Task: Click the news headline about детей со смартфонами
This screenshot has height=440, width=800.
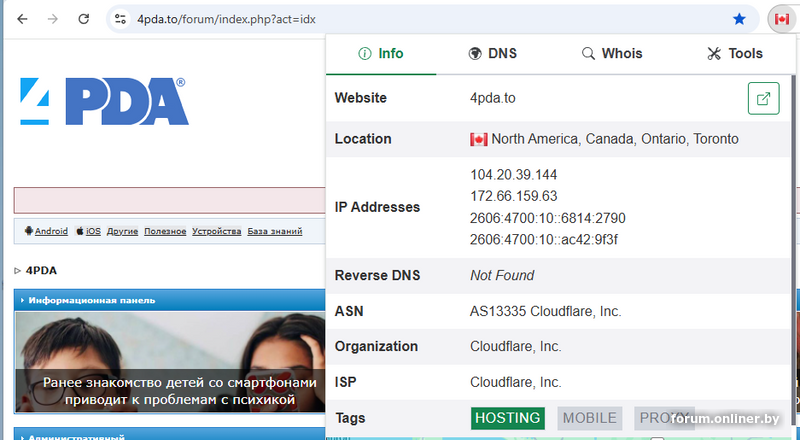Action: pyautogui.click(x=180, y=390)
